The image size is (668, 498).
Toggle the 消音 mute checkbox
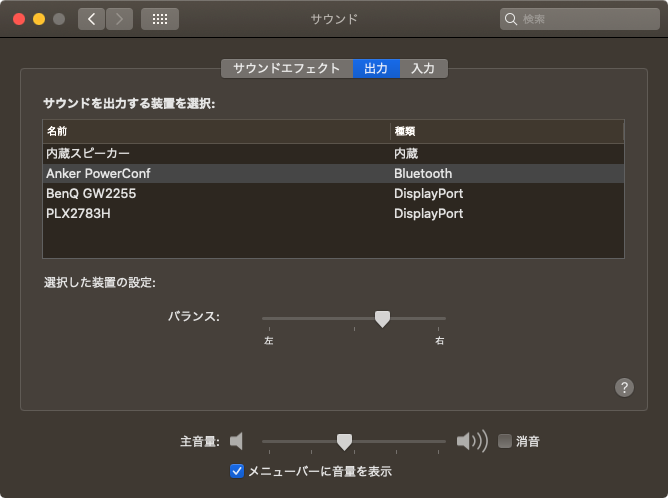coord(505,441)
